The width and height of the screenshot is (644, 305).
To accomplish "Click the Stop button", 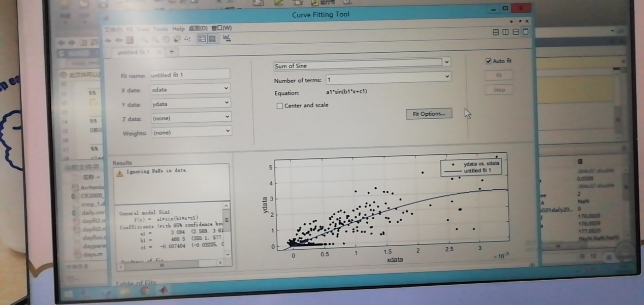I will pyautogui.click(x=499, y=90).
